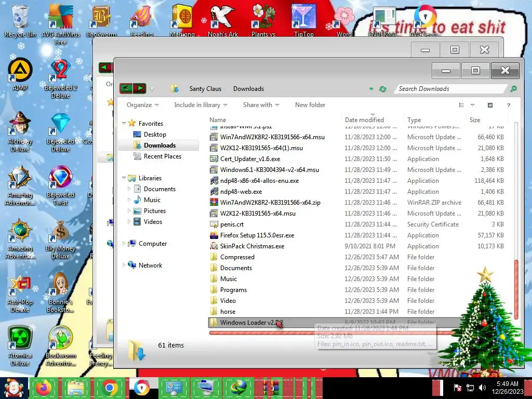Go back using Explorer's back arrow
This screenshot has height=399, width=532.
point(126,88)
